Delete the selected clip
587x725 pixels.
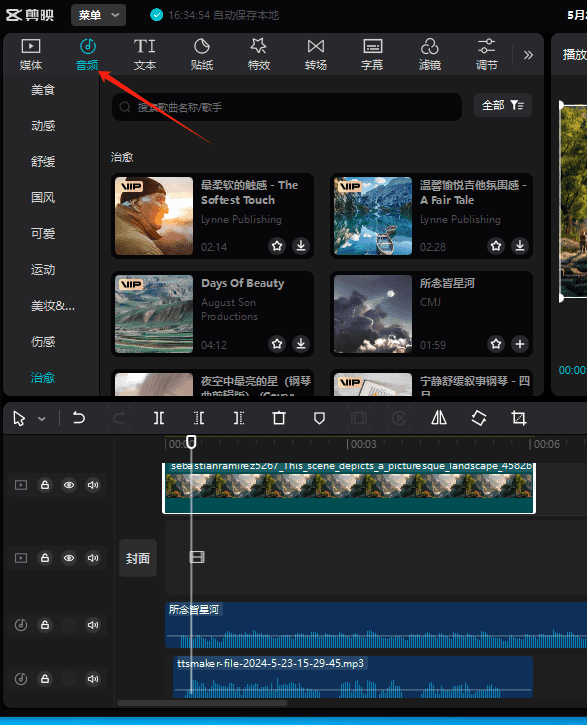pyautogui.click(x=279, y=418)
